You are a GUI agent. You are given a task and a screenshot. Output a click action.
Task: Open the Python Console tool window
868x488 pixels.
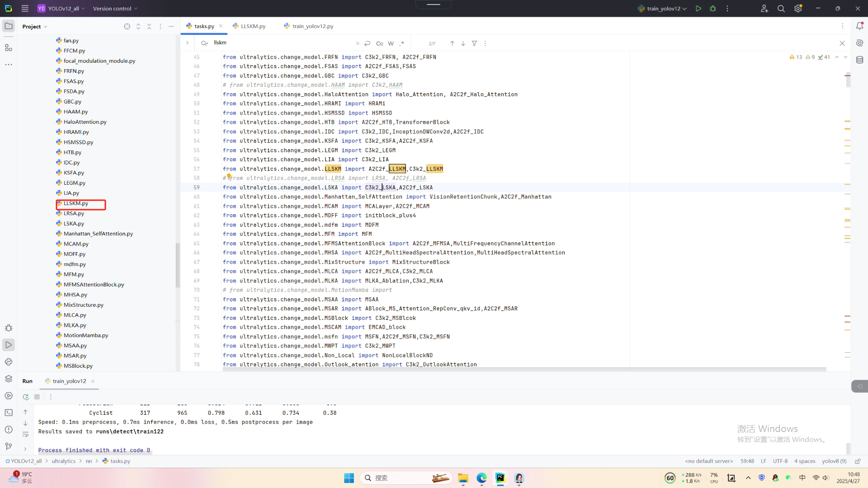[9, 362]
